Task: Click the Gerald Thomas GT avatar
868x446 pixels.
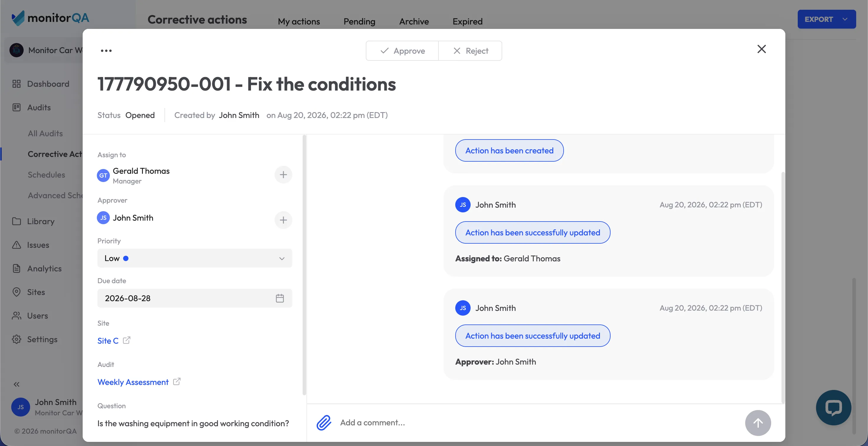Action: (103, 176)
